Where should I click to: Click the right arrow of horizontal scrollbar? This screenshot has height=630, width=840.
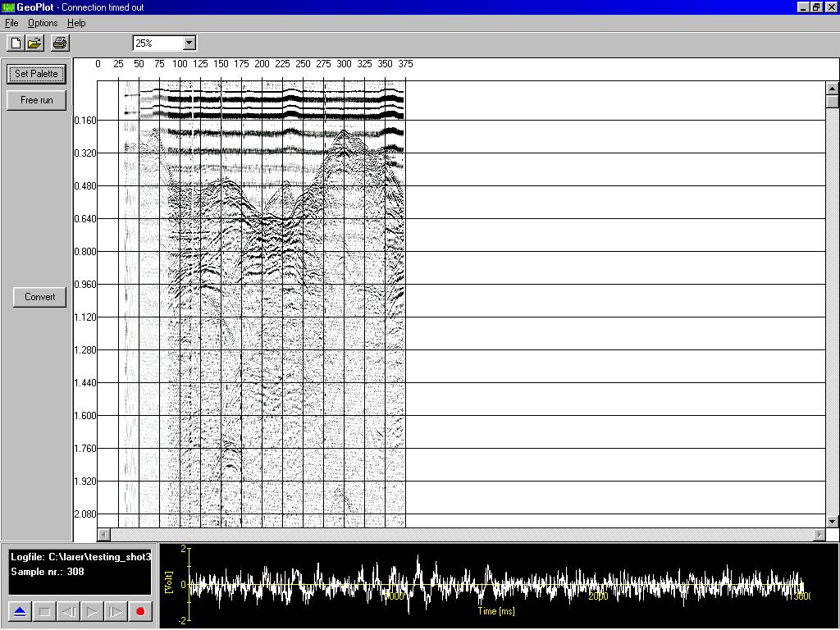[x=819, y=535]
